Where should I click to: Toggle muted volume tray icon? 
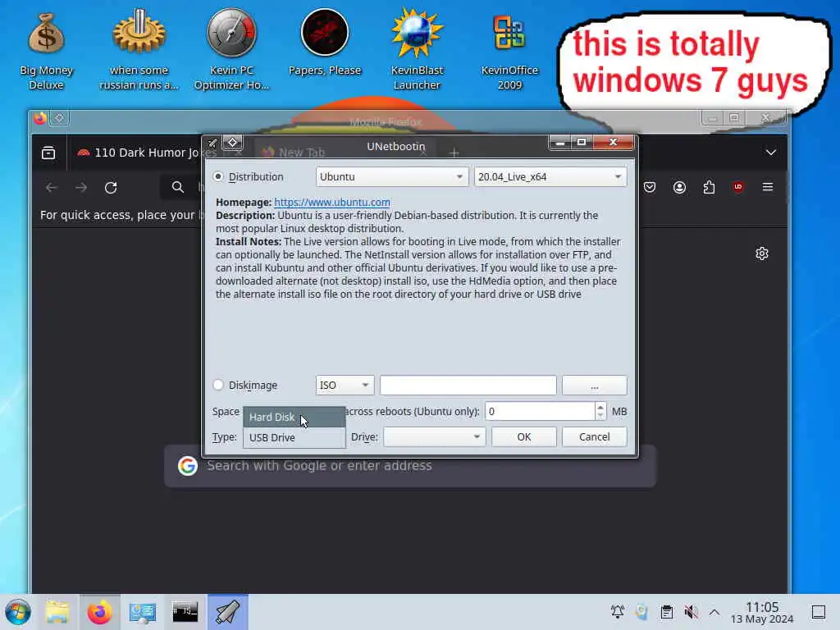691,612
